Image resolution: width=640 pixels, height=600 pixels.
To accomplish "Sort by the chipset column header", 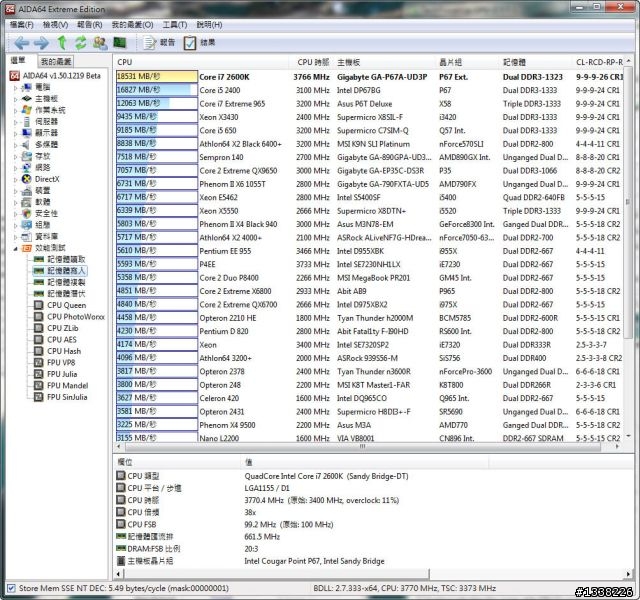I will pos(468,62).
